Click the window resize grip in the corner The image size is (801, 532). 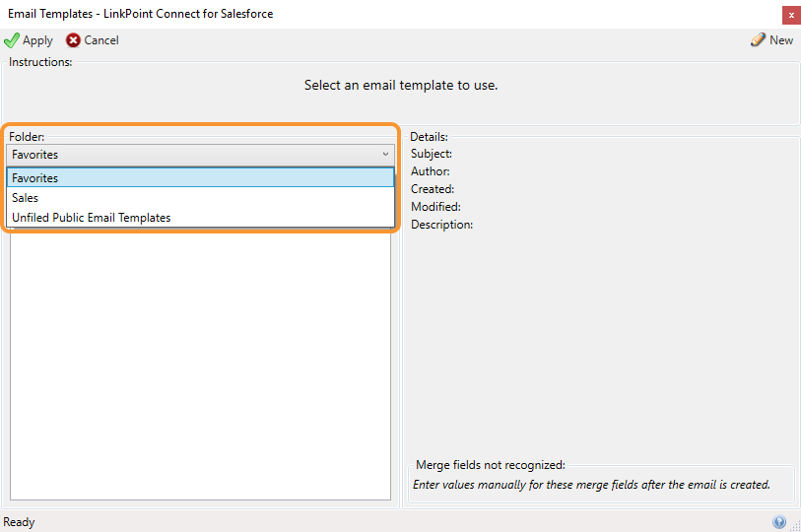pos(795,526)
